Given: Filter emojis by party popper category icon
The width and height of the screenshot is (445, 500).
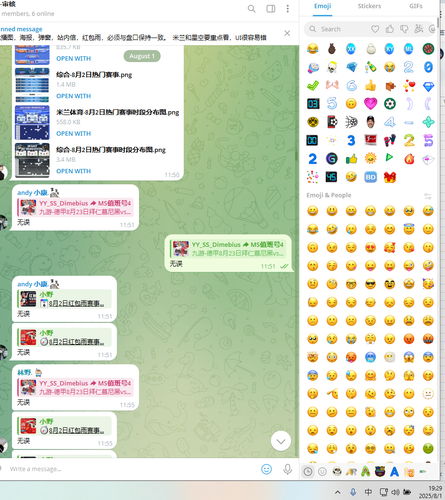Looking at the screenshot, I should click(x=419, y=29).
